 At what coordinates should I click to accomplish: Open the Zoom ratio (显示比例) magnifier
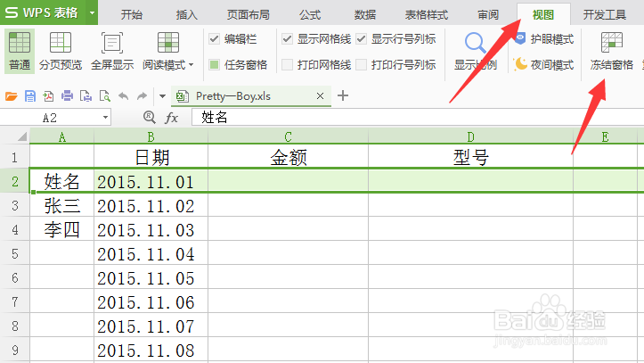pyautogui.click(x=475, y=43)
